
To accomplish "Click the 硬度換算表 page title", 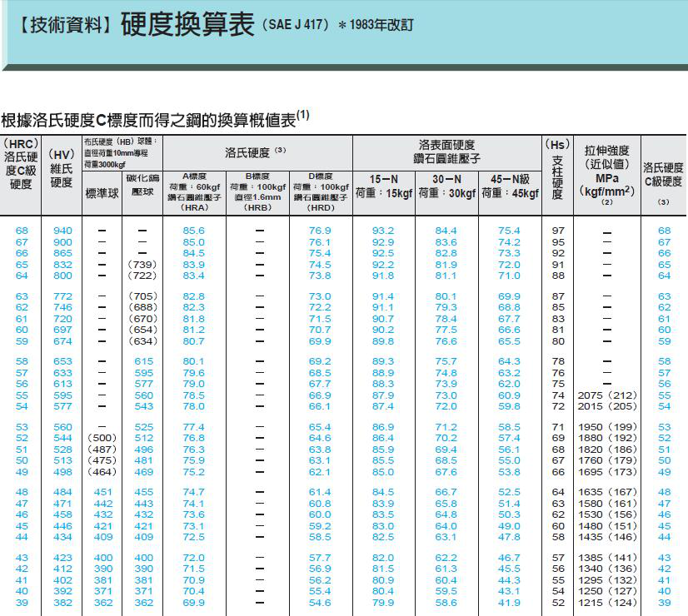I will [187, 25].
